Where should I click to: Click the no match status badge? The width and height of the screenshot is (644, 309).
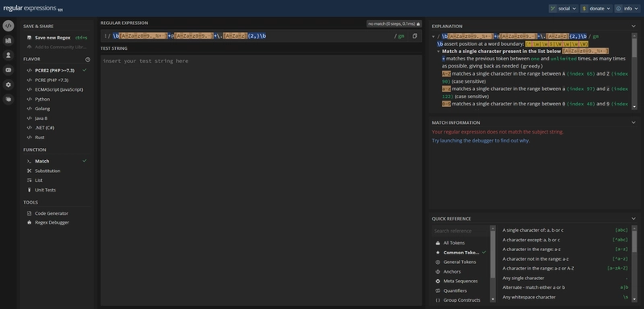coord(394,24)
